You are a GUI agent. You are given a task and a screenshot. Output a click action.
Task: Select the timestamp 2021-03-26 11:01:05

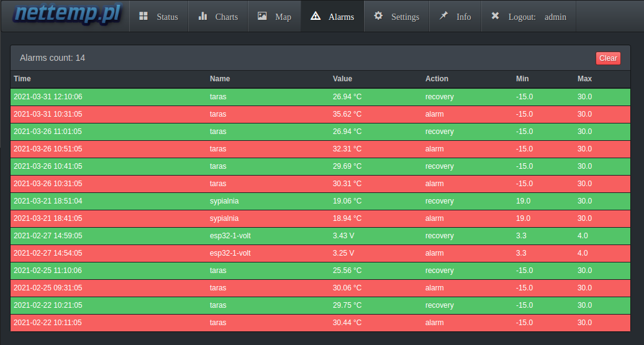[48, 132]
